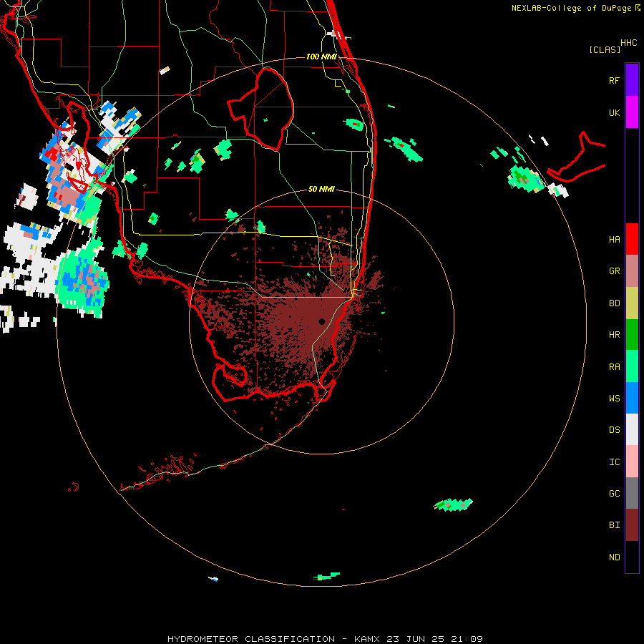Click the NEXLAB-College of DuPage credit text
The height and width of the screenshot is (644, 644).
[x=571, y=8]
